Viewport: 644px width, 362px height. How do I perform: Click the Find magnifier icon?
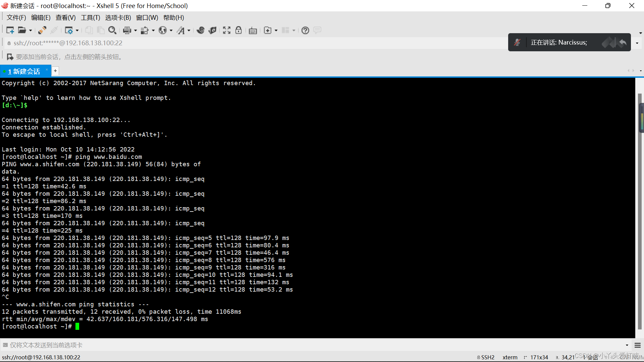pyautogui.click(x=112, y=31)
